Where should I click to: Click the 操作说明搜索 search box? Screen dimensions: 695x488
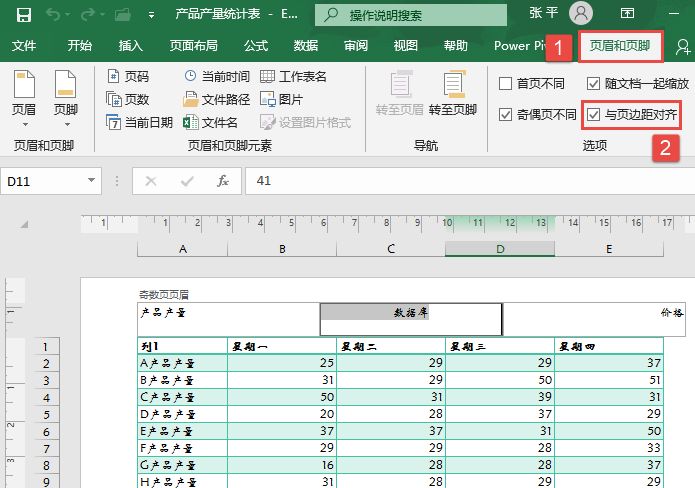(411, 15)
